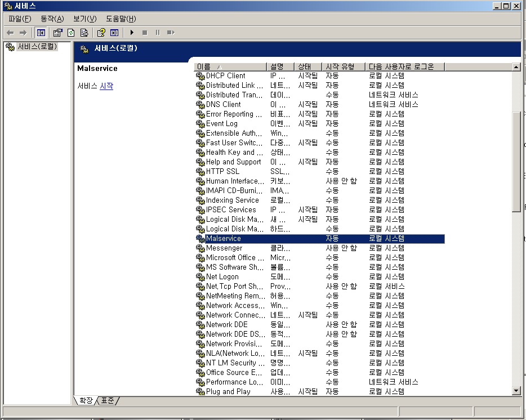Select the Malservice gear icon
The height and width of the screenshot is (420, 526).
pyautogui.click(x=200, y=239)
